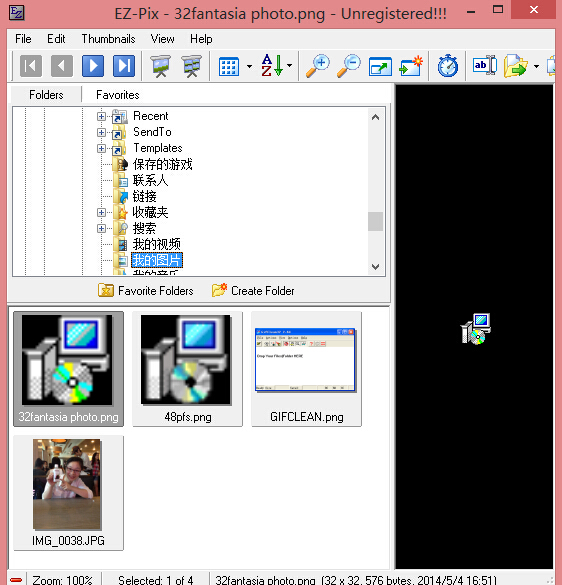Select the GIFCLEAN.png thumbnail
The width and height of the screenshot is (562, 585).
pyautogui.click(x=306, y=369)
